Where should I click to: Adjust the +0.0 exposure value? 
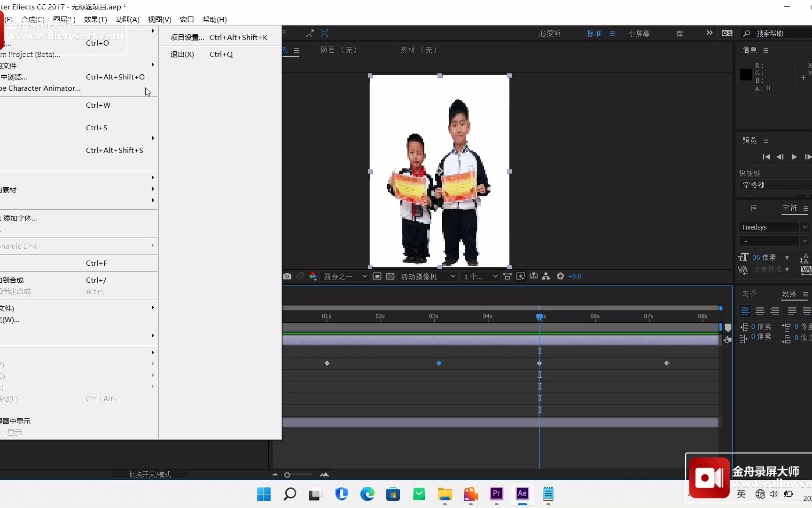(x=574, y=276)
